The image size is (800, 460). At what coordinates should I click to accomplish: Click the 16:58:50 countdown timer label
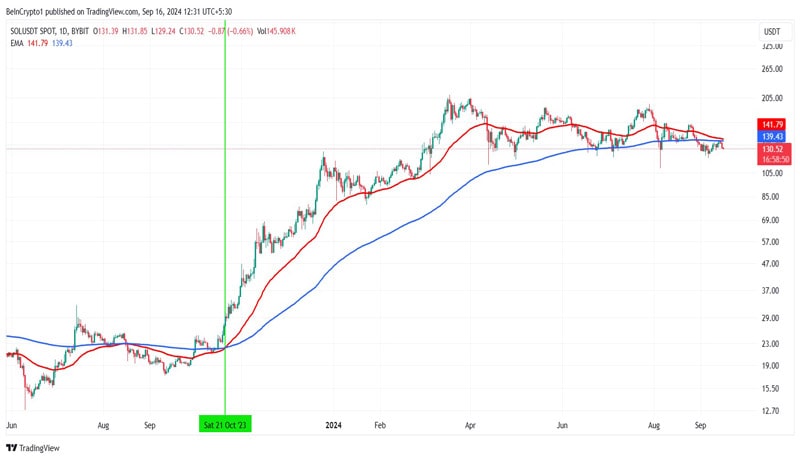[x=776, y=160]
